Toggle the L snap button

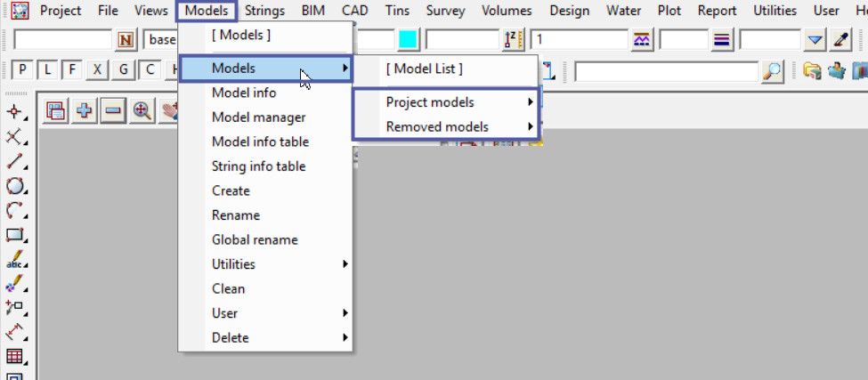pyautogui.click(x=47, y=71)
